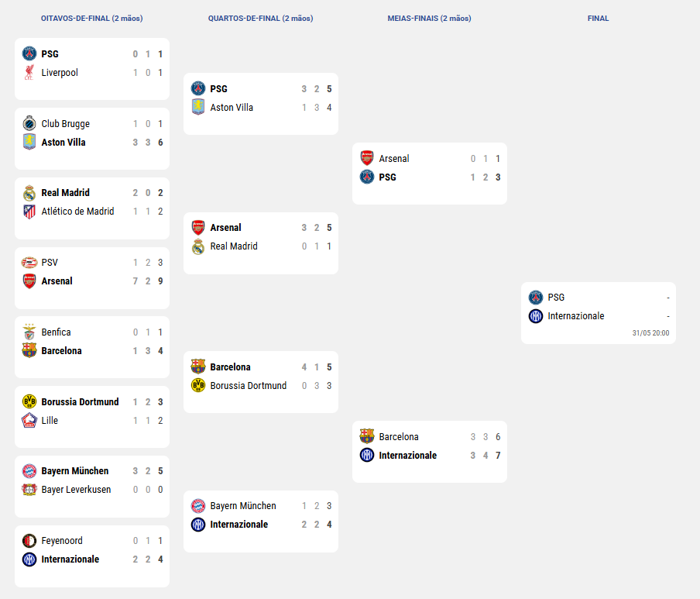Viewport: 700px width, 599px height.
Task: Select the FINAL round header
Action: tap(599, 19)
